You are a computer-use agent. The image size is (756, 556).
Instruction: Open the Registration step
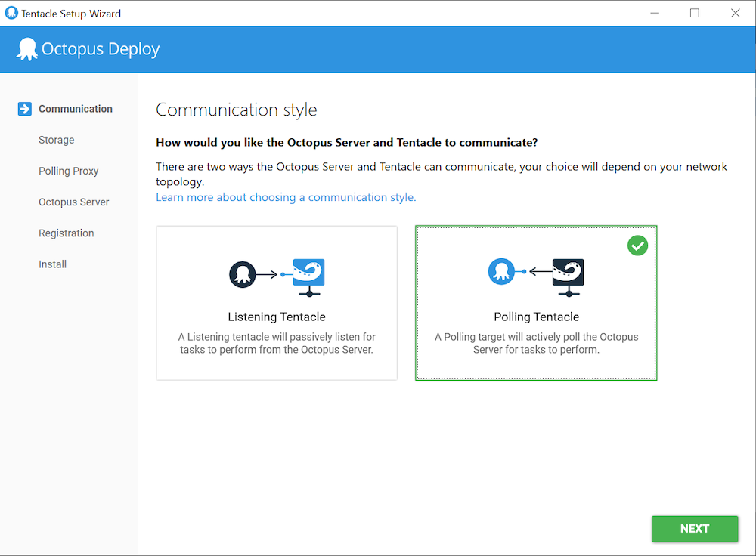[67, 233]
